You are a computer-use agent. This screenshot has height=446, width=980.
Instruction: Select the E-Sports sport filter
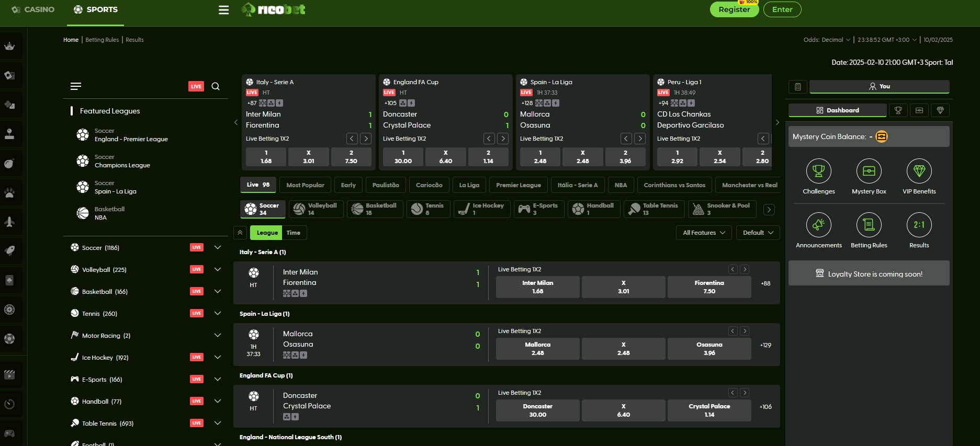539,209
